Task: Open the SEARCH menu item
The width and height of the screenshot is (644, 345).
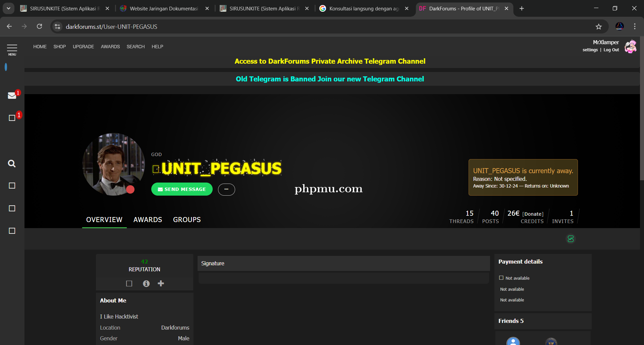Action: 136,47
